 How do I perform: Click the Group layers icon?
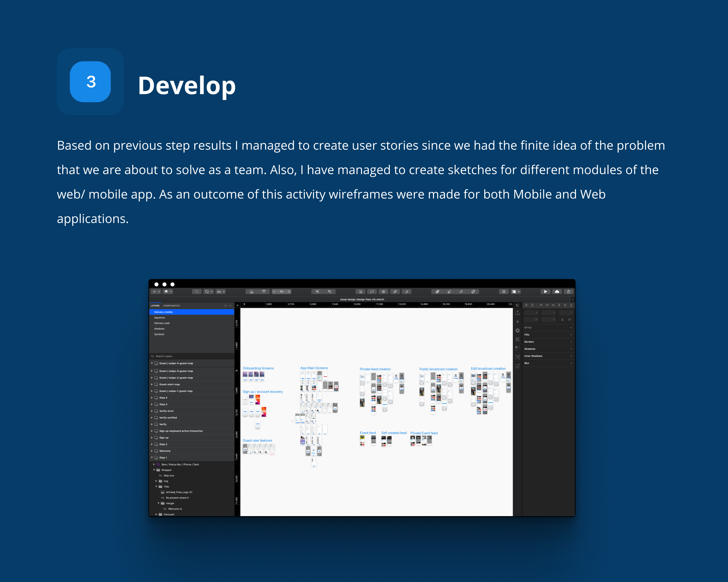[317, 292]
